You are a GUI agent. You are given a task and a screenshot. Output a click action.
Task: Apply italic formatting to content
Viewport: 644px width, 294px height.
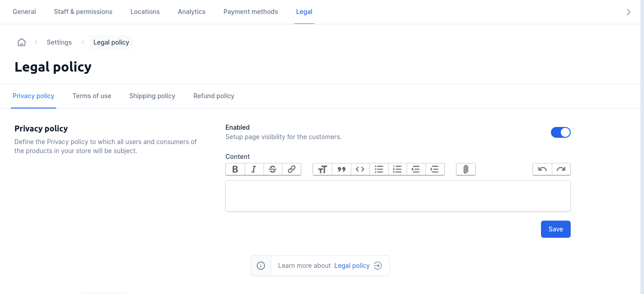pyautogui.click(x=254, y=169)
